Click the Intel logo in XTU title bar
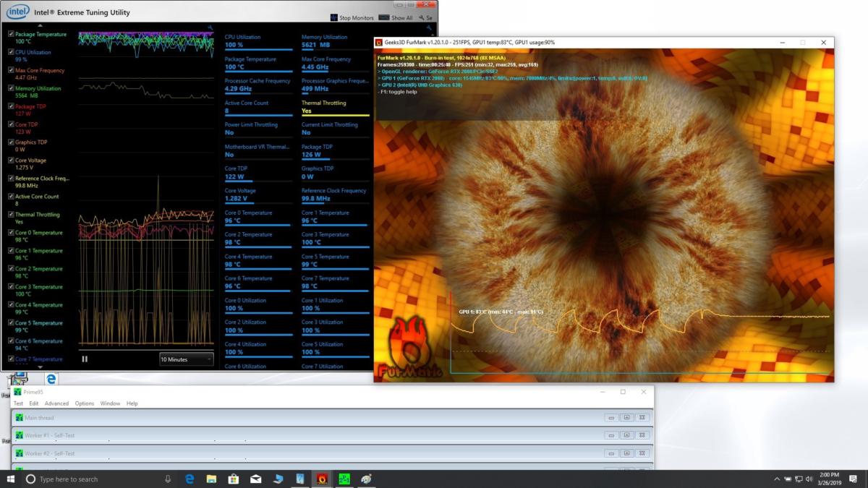868x488 pixels. [18, 12]
